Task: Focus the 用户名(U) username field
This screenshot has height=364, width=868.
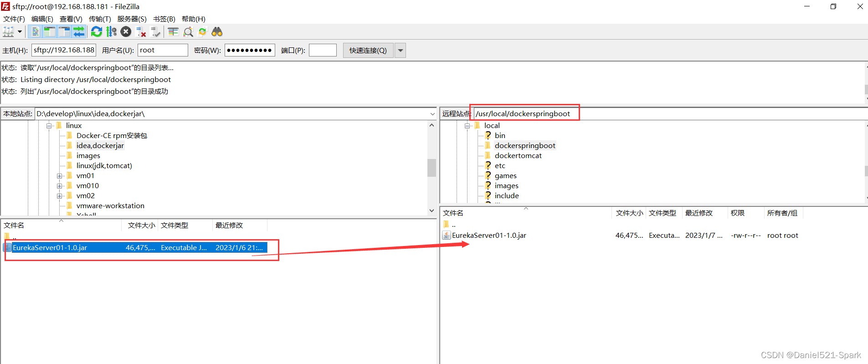Action: tap(163, 50)
